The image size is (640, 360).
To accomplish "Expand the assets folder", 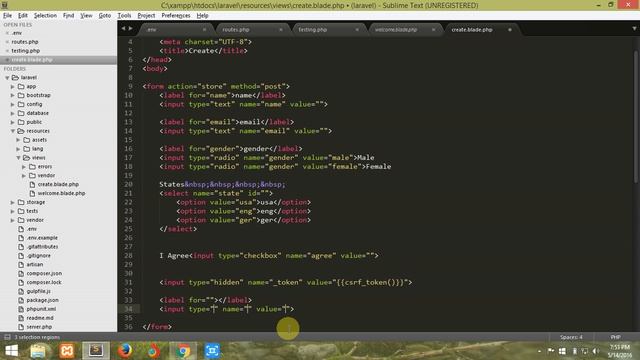I will (18, 140).
